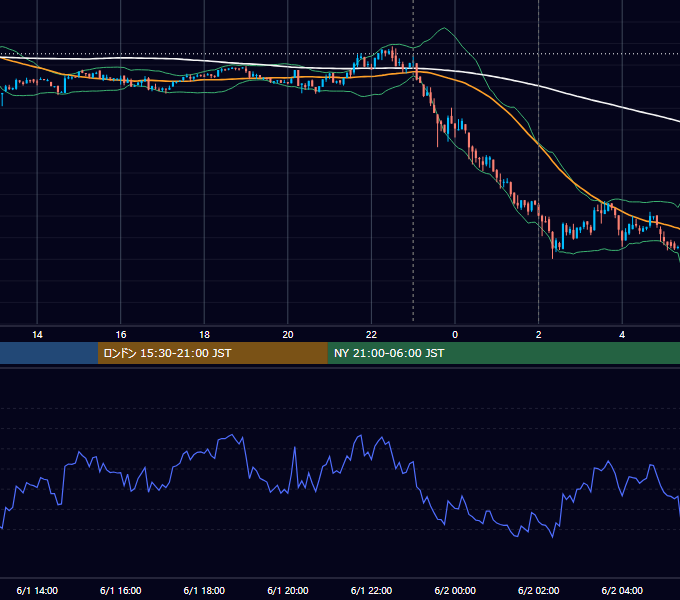Click the NY 21:00-06:00 JST session bar
This screenshot has height=600, width=680.
coord(503,353)
